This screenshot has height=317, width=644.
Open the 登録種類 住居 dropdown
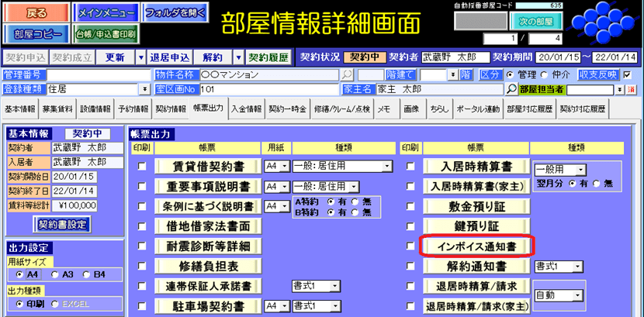144,90
